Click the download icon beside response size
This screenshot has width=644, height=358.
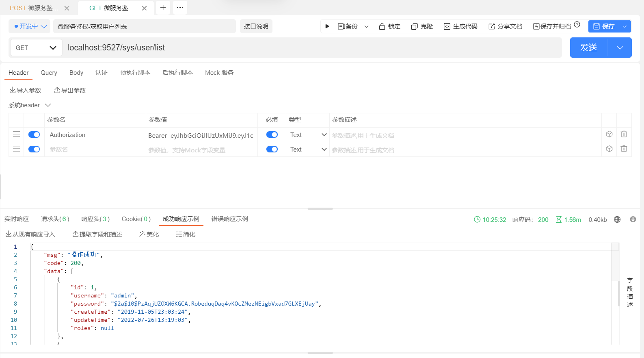pos(633,219)
